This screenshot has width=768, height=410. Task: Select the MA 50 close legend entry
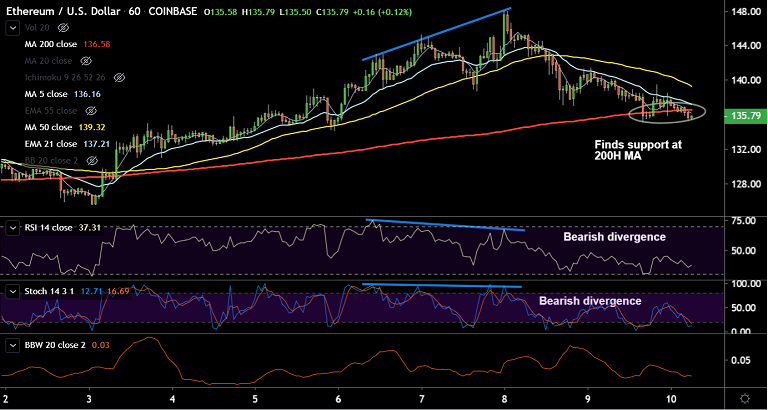tap(48, 127)
